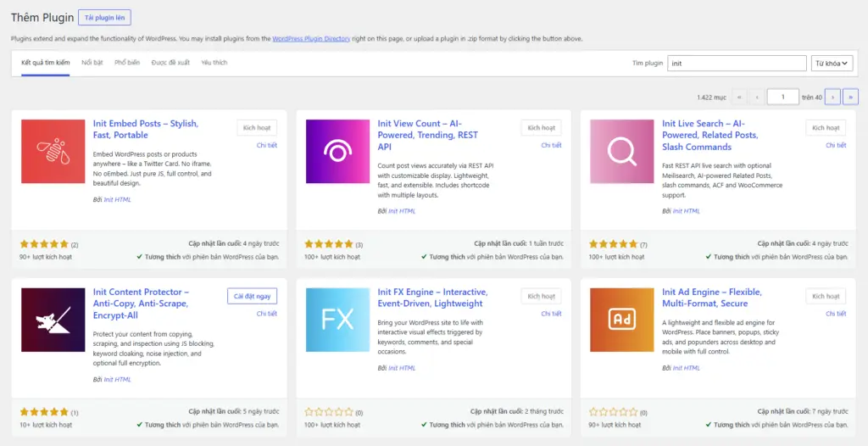Click the star rating of Init Content Protector
The image size is (868, 446).
[x=44, y=412]
